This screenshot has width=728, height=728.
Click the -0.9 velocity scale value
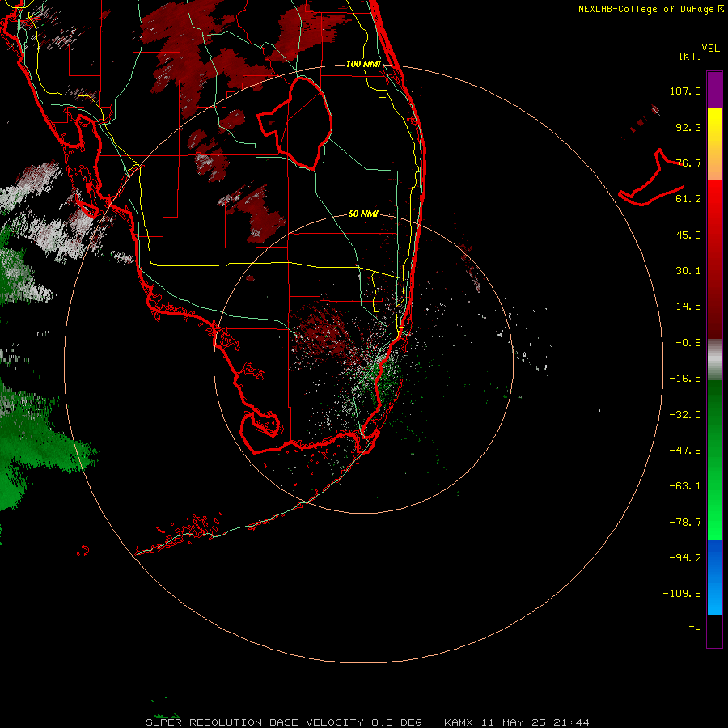point(688,343)
